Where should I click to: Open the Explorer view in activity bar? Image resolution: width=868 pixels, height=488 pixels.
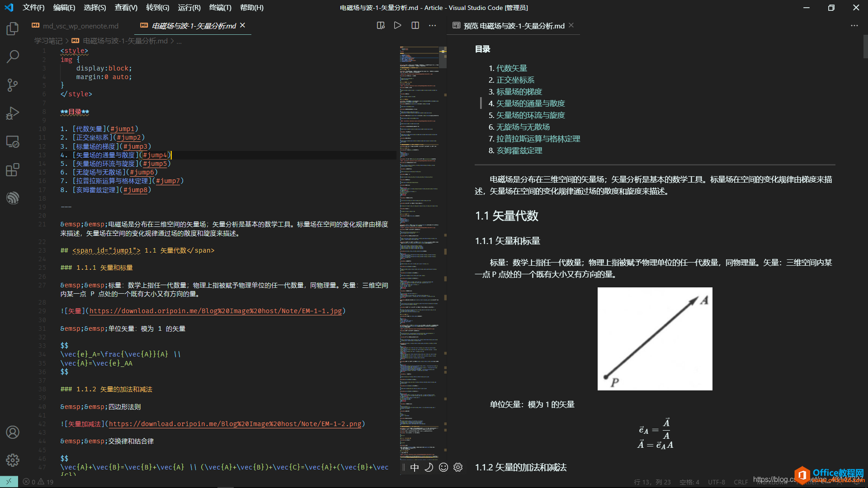pos(13,29)
